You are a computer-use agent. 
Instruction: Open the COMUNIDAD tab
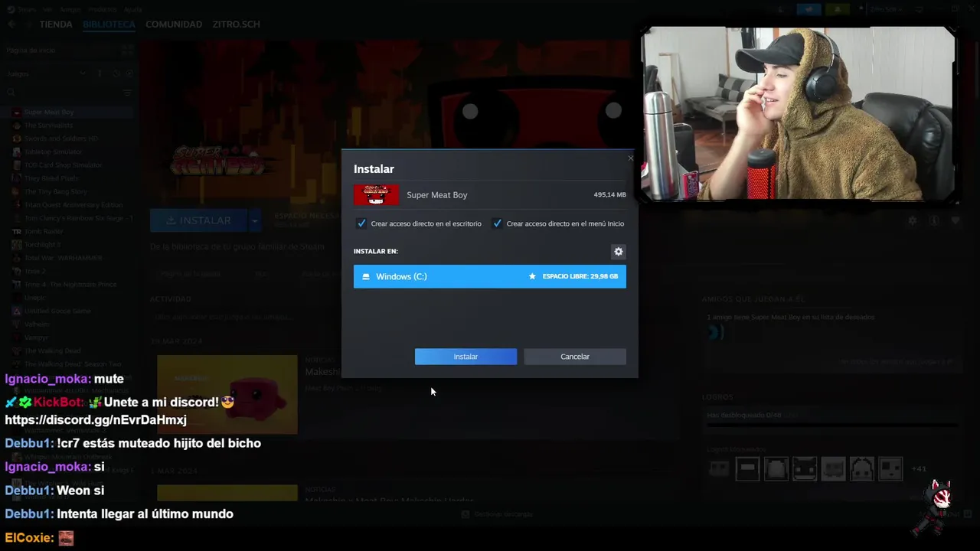[x=174, y=24]
